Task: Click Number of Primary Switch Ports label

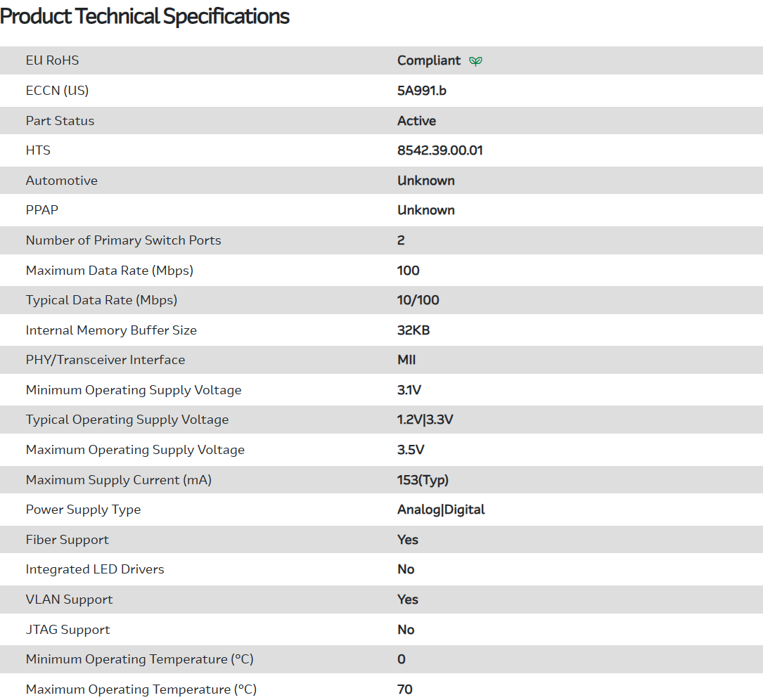Action: click(x=123, y=240)
